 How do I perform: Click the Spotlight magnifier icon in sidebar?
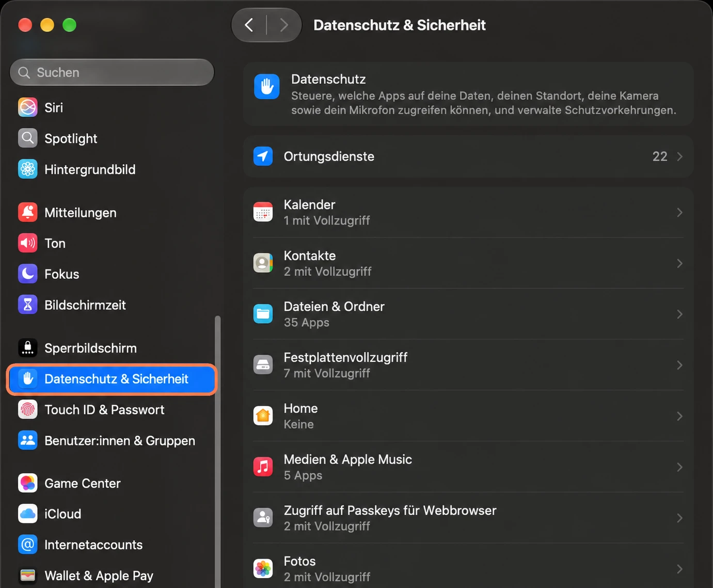(28, 138)
